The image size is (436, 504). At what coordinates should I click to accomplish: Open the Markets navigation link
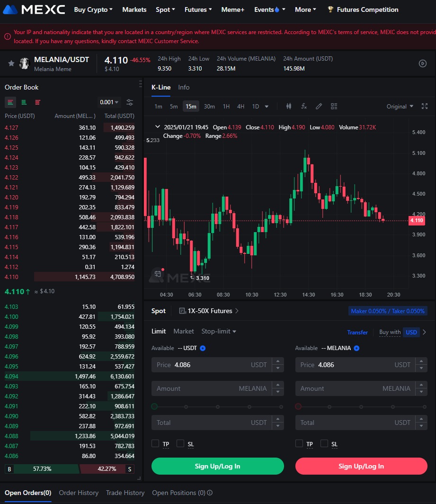click(x=134, y=9)
